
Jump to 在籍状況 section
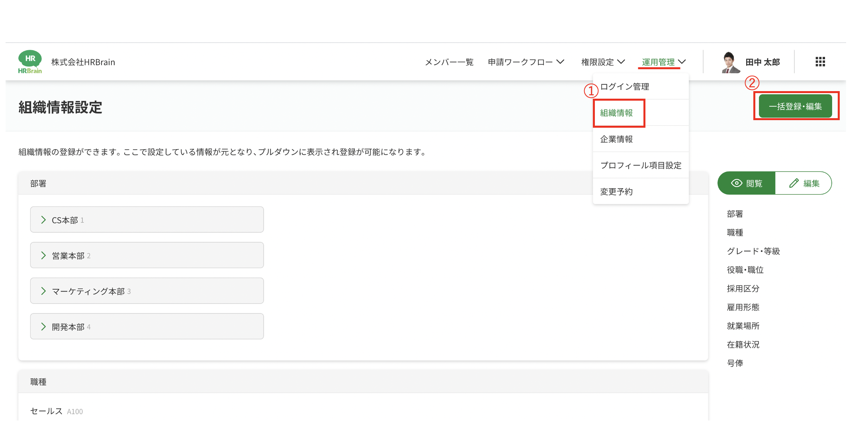[743, 345]
